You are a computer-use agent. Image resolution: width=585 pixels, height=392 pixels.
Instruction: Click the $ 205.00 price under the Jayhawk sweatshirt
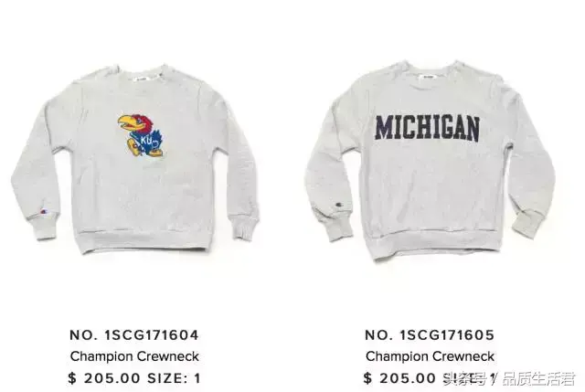coord(104,378)
